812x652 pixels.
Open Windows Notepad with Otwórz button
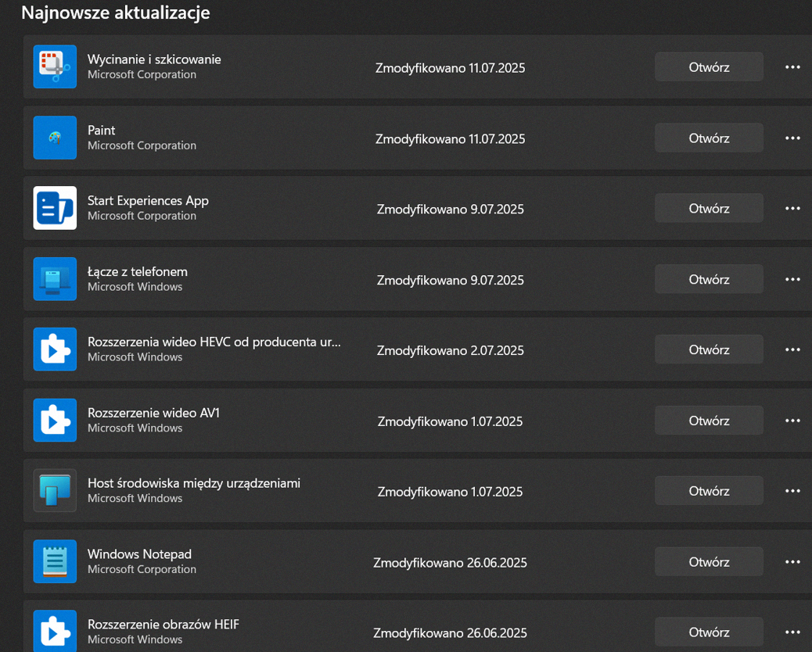(709, 562)
